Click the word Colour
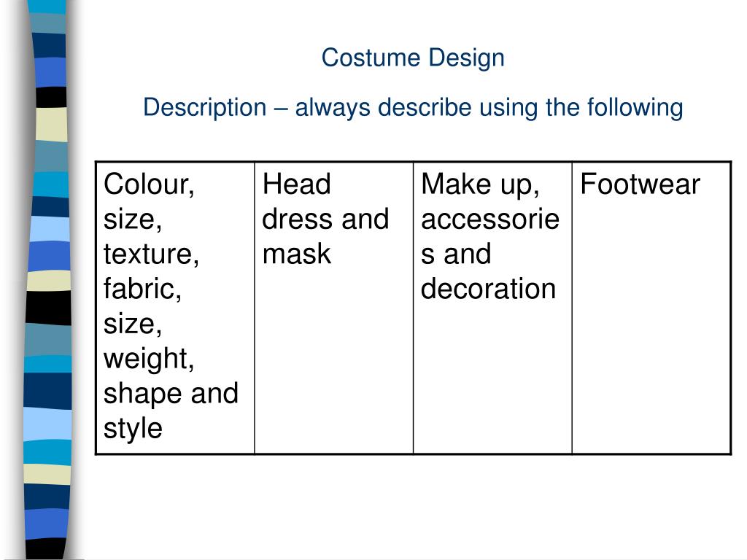 pyautogui.click(x=149, y=184)
